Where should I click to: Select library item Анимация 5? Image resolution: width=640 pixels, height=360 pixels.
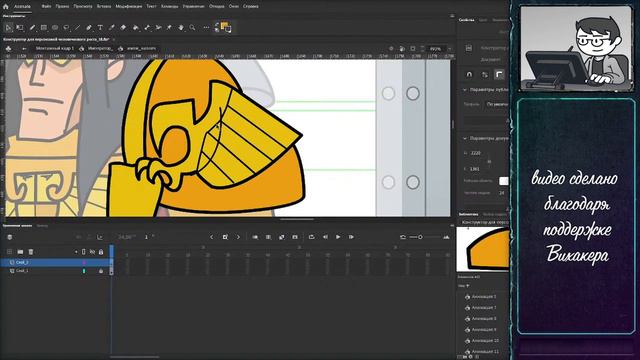point(484,296)
